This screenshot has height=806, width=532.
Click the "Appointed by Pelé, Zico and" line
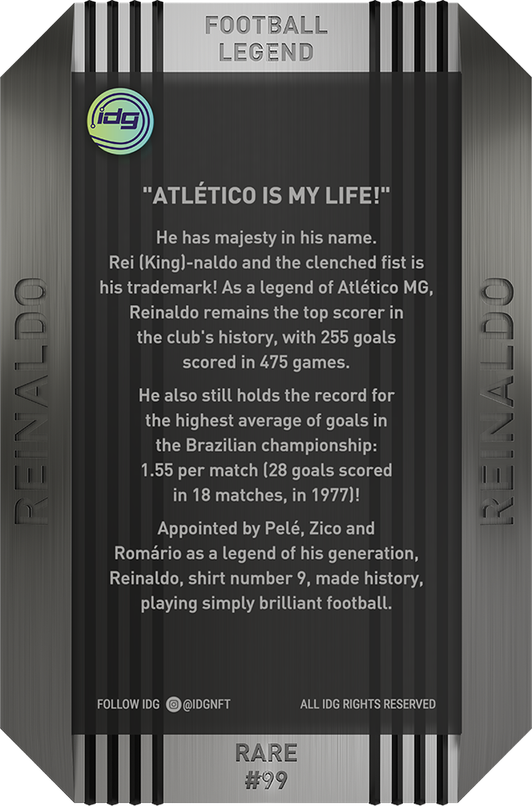(266, 529)
